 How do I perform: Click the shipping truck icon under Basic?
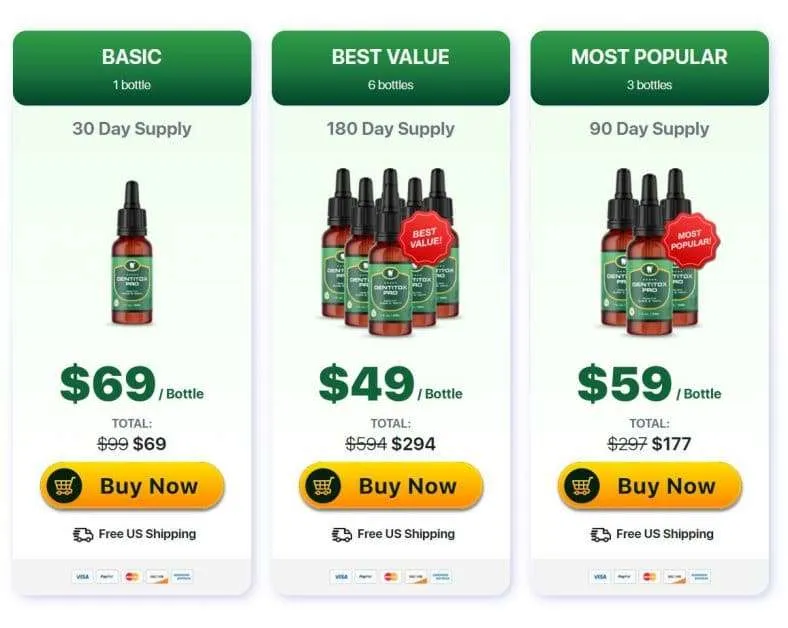(83, 535)
